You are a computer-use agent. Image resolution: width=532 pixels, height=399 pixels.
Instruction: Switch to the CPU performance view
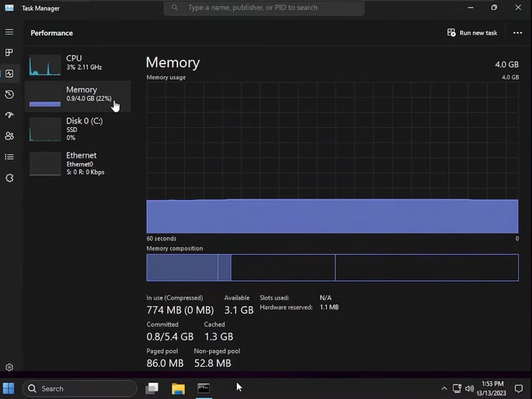(78, 62)
